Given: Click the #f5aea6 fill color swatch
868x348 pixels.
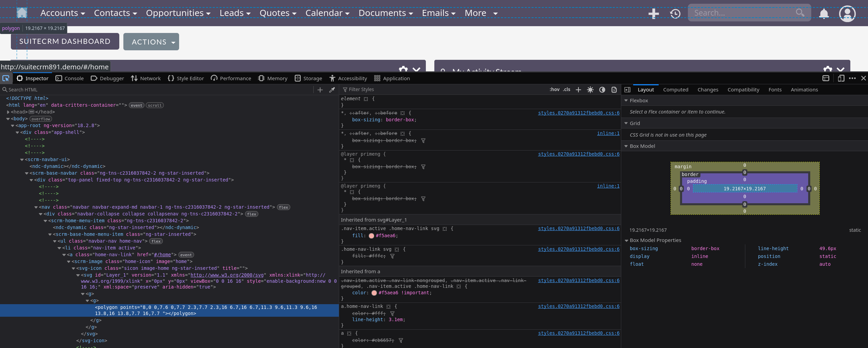Looking at the screenshot, I should coord(371,236).
